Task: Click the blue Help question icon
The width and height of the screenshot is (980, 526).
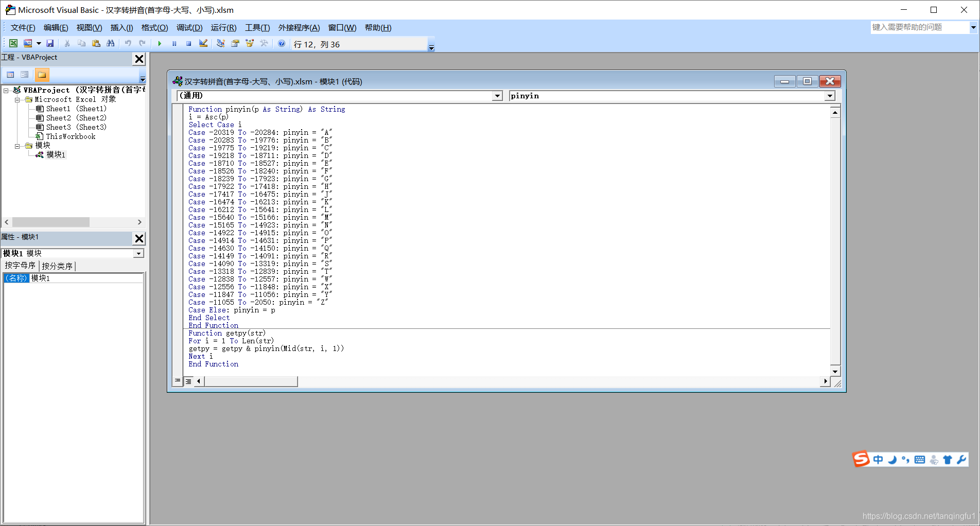Action: point(282,44)
